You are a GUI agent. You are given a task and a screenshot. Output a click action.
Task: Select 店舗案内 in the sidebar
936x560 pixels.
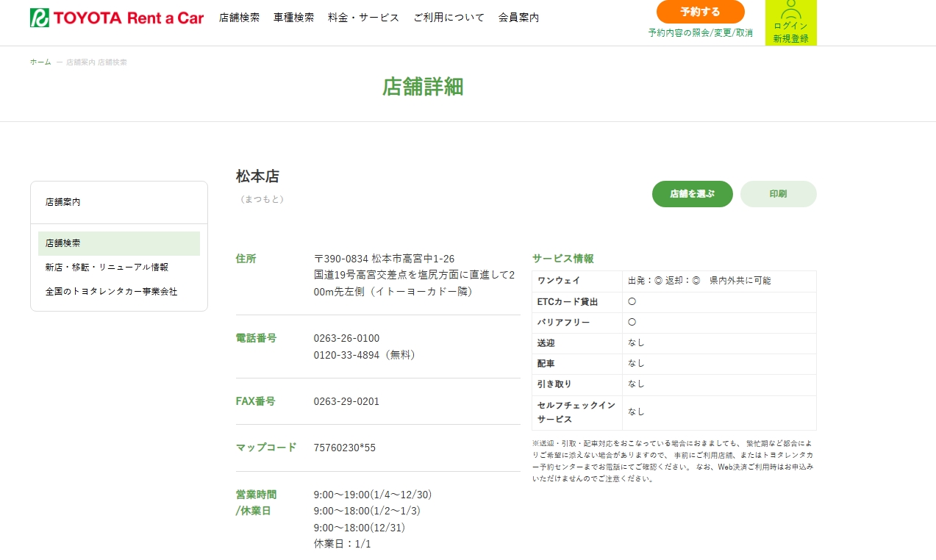click(63, 202)
